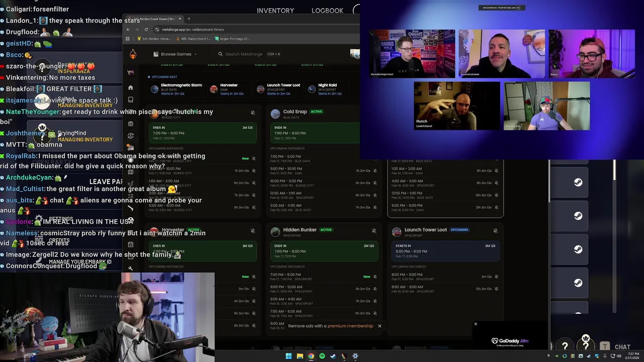
Task: Expand the Browse Games dropdown
Action: pos(175,54)
